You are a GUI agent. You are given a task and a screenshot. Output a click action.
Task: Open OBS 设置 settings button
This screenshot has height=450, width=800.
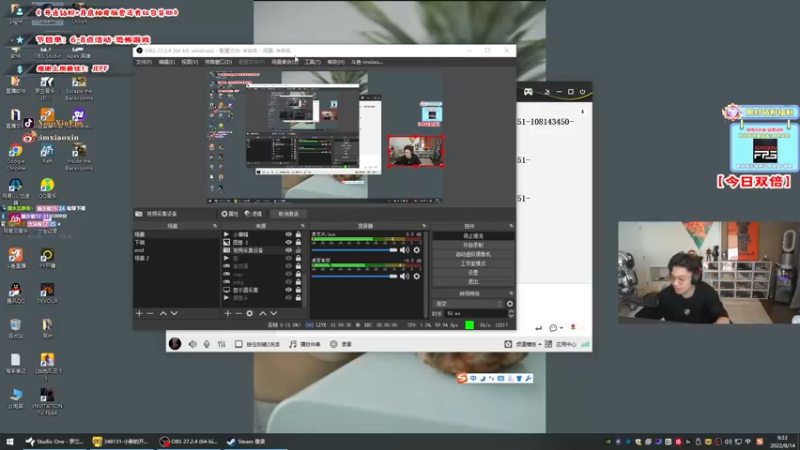[473, 273]
